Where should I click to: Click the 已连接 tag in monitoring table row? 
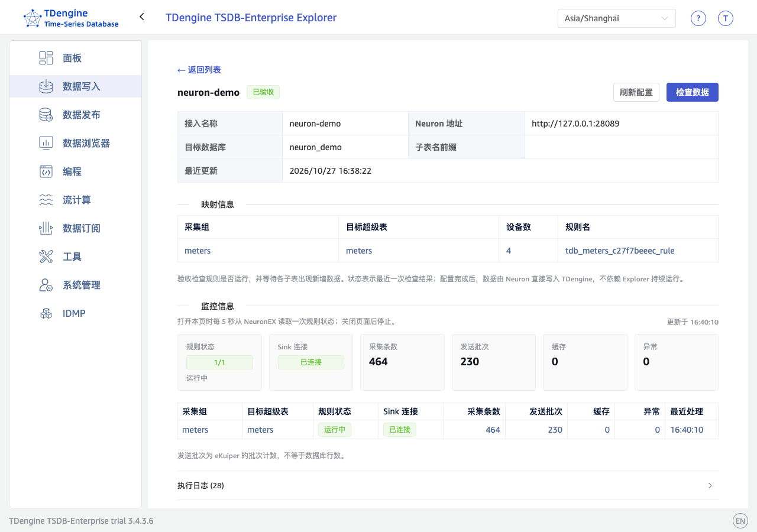[x=400, y=430]
